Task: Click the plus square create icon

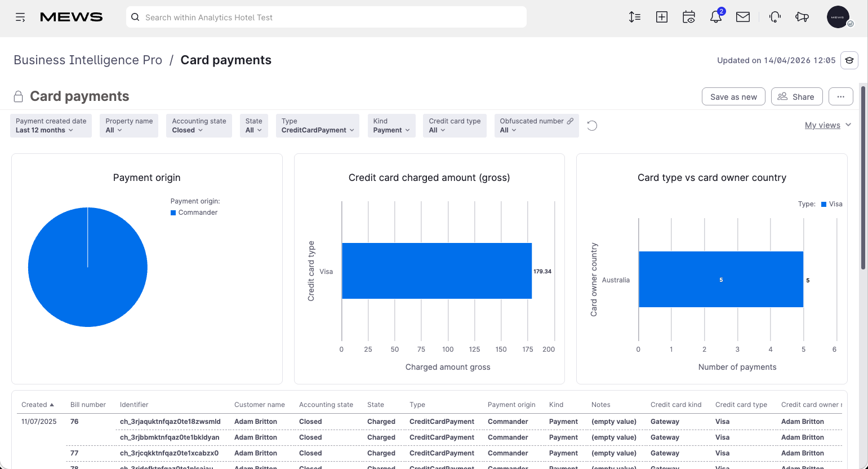Action: 662,17
